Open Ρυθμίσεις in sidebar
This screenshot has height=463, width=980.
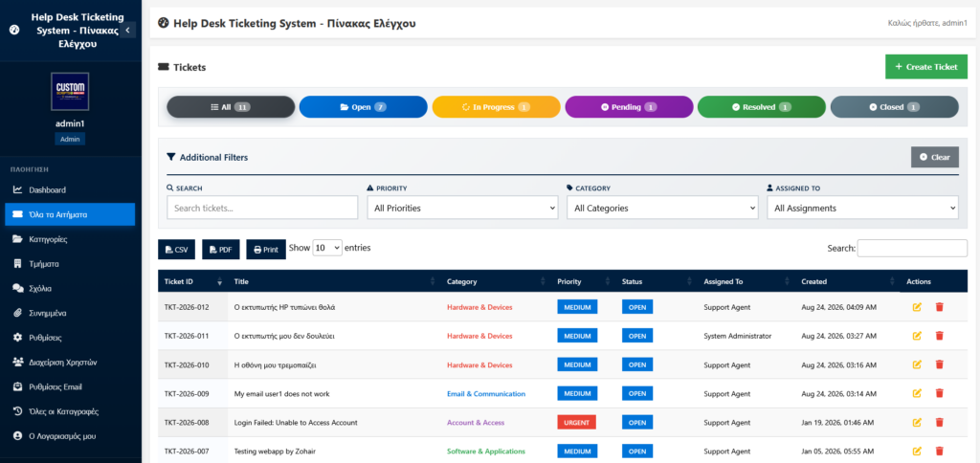point(70,338)
